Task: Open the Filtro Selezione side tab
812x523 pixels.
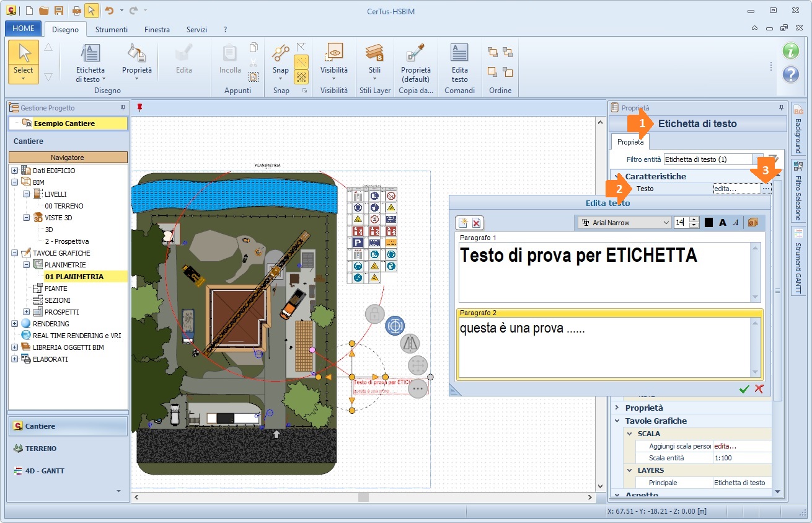Action: coord(798,192)
